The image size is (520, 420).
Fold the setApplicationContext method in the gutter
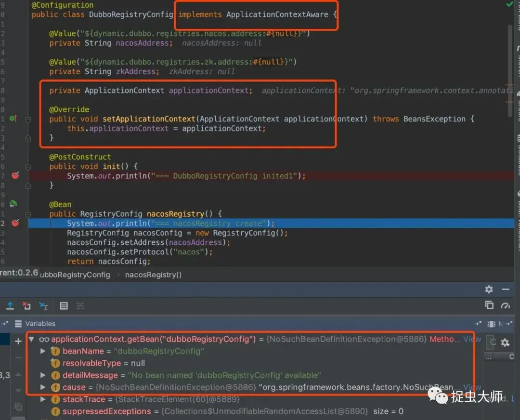click(x=28, y=119)
